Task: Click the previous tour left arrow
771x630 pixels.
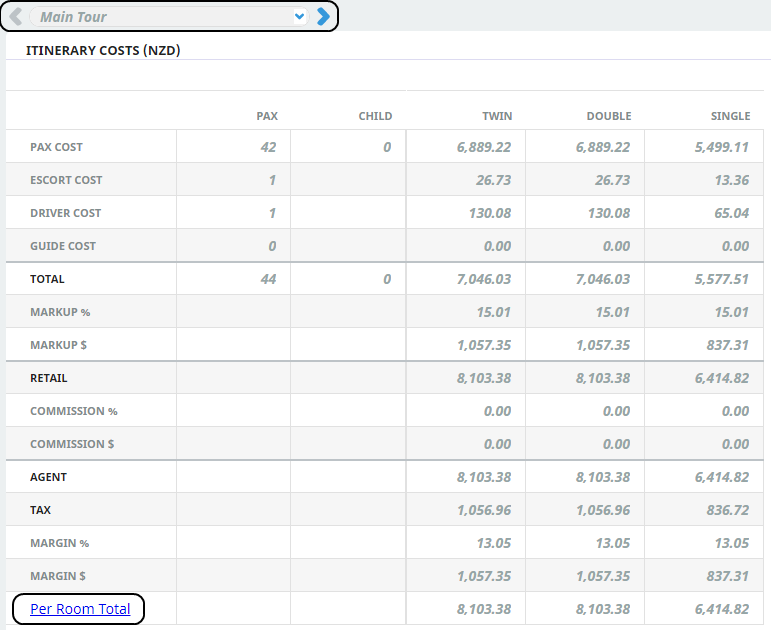Action: click(x=16, y=16)
